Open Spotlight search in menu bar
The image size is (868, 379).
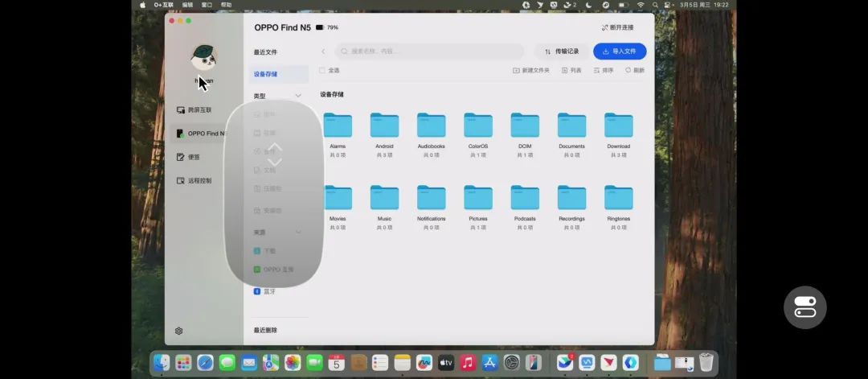pos(655,5)
